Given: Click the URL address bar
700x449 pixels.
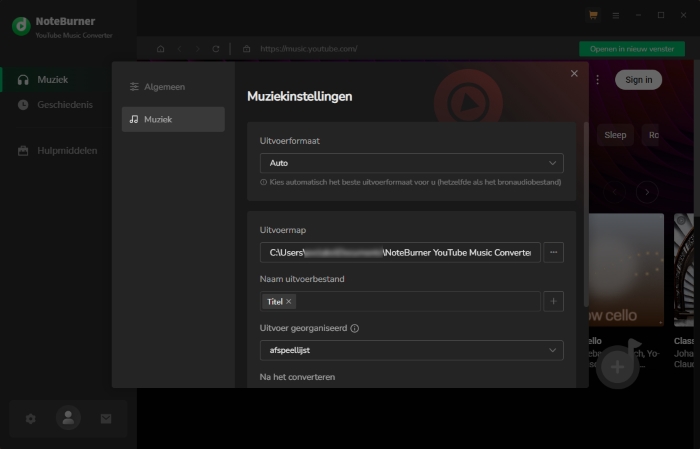Looking at the screenshot, I should [x=309, y=49].
